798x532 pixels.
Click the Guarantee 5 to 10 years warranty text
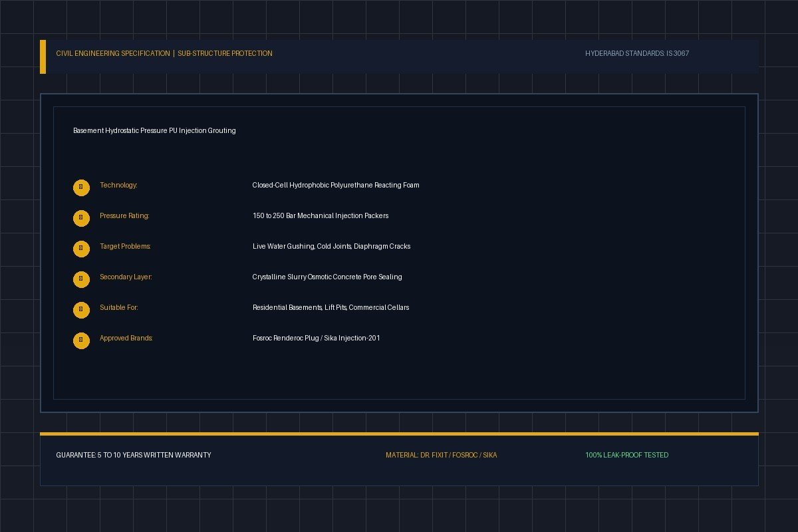[134, 456]
